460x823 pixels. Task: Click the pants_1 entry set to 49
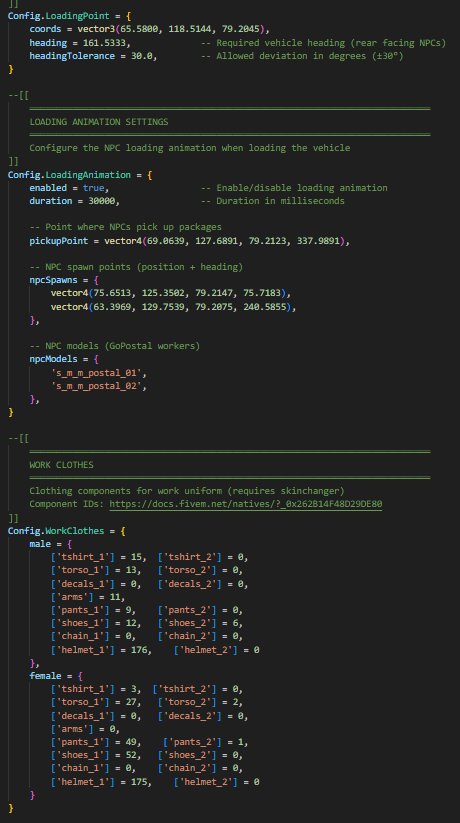click(x=96, y=742)
